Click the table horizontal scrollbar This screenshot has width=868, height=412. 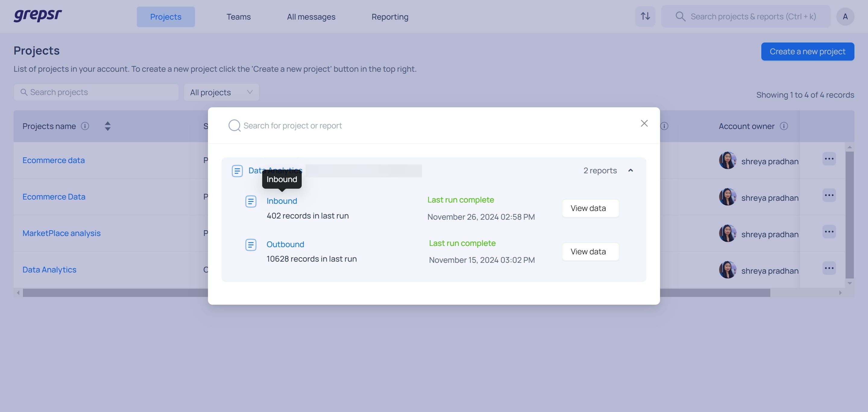396,293
